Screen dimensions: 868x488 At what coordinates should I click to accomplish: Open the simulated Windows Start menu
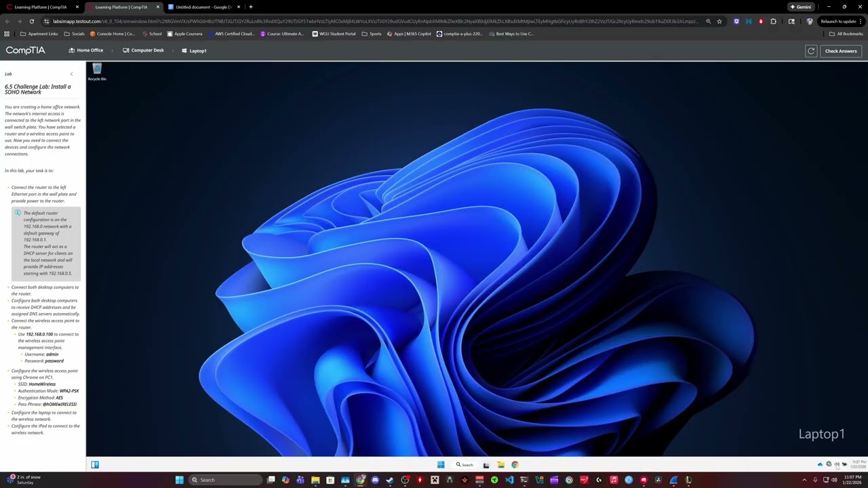coord(441,465)
